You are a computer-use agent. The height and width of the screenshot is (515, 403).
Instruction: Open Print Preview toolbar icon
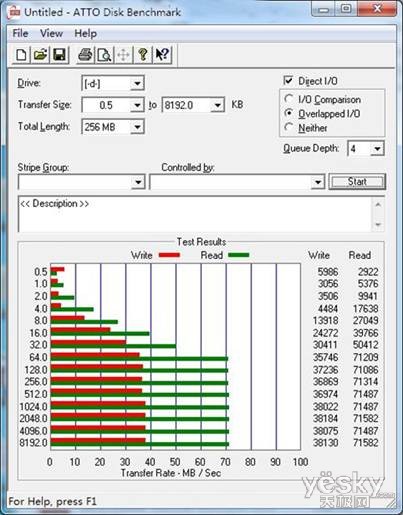(104, 55)
